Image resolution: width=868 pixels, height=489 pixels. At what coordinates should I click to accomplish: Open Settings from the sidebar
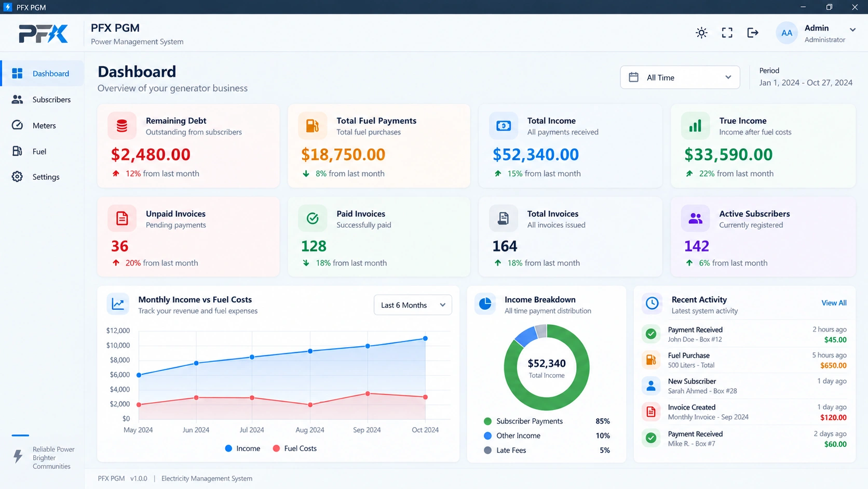click(42, 177)
